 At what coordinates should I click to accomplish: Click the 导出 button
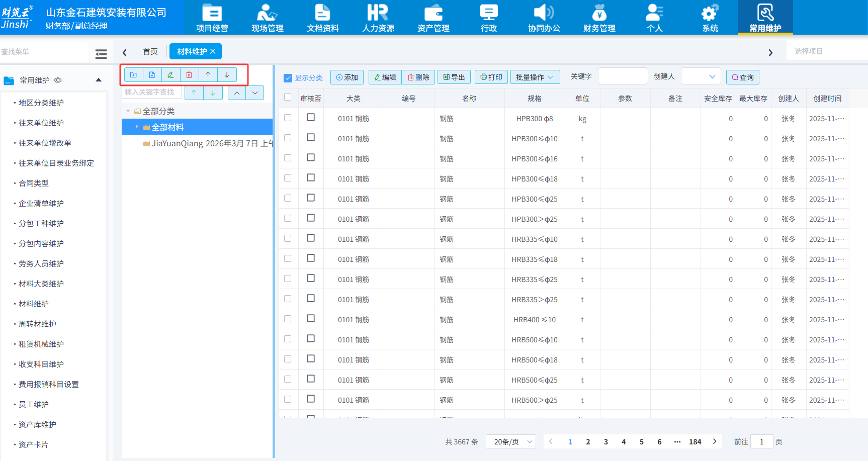(454, 77)
